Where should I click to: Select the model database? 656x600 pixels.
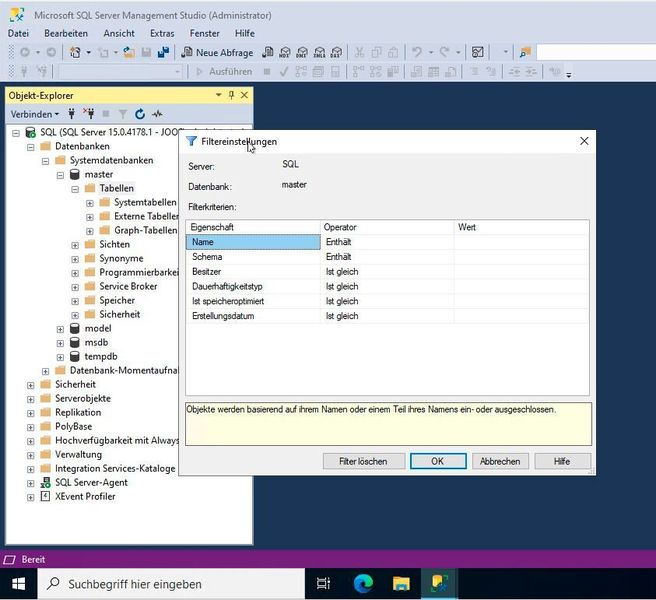[x=98, y=328]
